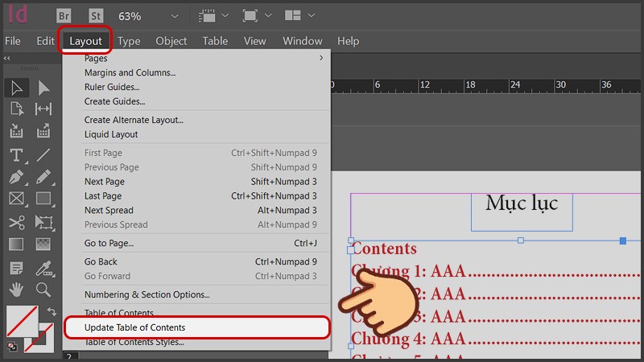The width and height of the screenshot is (644, 362).
Task: Click the Chương 4: AAA line
Action: pyautogui.click(x=409, y=339)
